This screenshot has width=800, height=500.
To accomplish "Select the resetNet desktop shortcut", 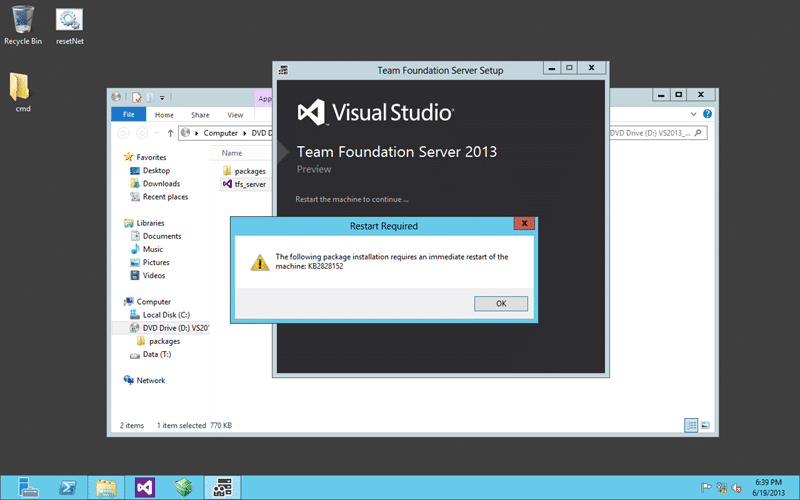I will (69, 27).
